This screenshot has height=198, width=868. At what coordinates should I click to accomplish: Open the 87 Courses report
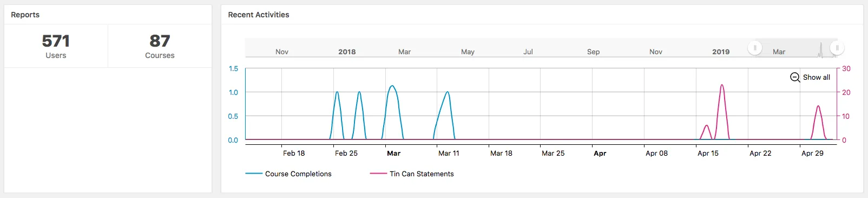(x=160, y=46)
